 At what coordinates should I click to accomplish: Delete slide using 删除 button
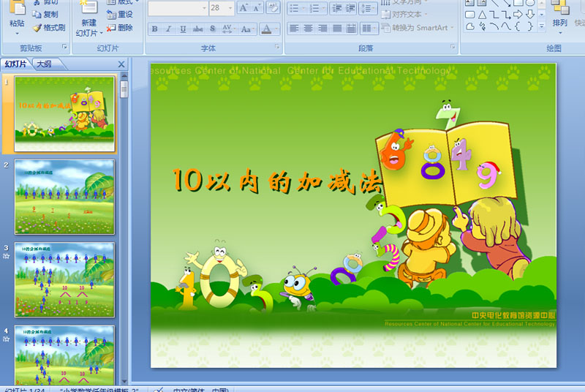120,28
